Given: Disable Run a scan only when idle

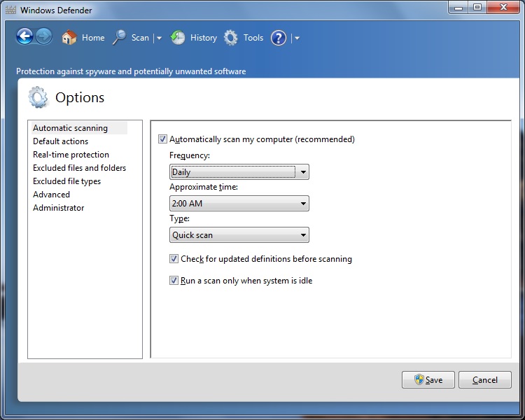Looking at the screenshot, I should tap(174, 281).
